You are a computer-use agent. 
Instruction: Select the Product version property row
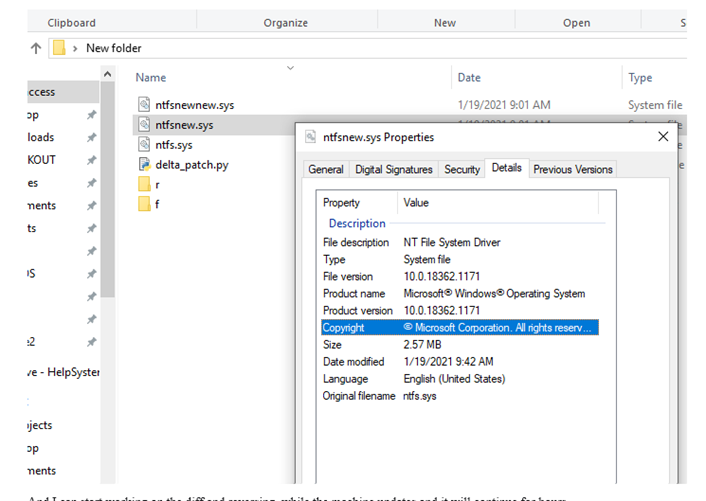pos(460,311)
